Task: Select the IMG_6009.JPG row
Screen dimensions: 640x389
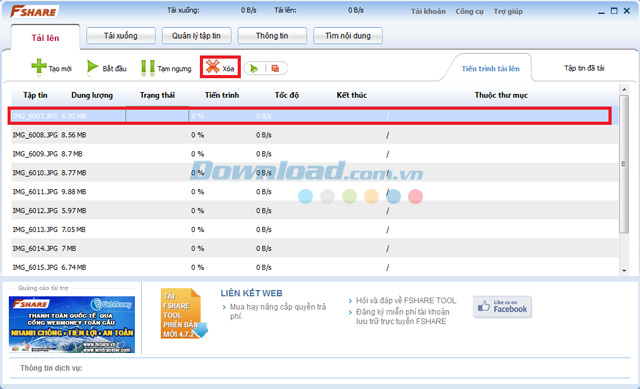Action: pyautogui.click(x=314, y=154)
